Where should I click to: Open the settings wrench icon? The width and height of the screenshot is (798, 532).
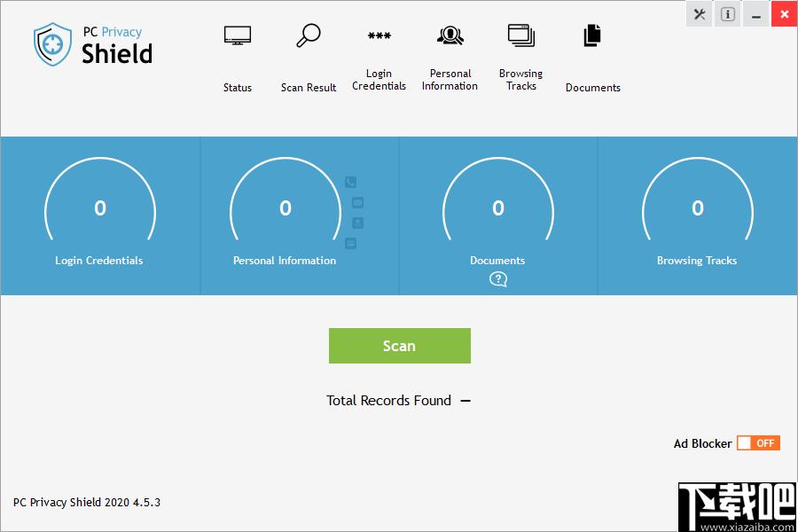pos(700,14)
